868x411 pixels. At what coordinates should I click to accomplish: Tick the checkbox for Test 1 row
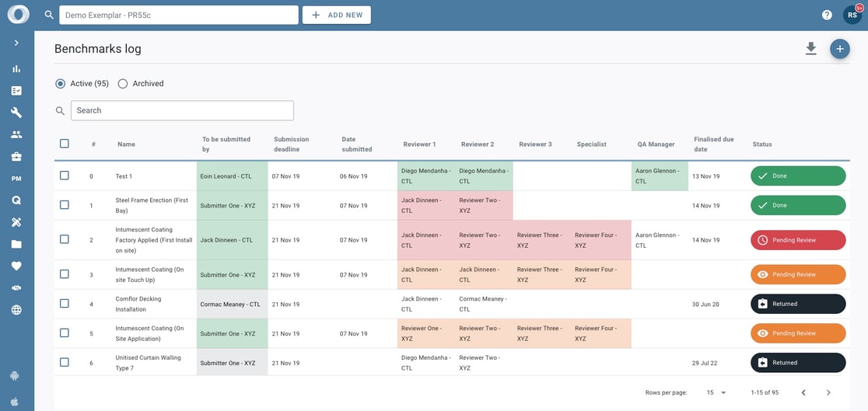tap(65, 176)
